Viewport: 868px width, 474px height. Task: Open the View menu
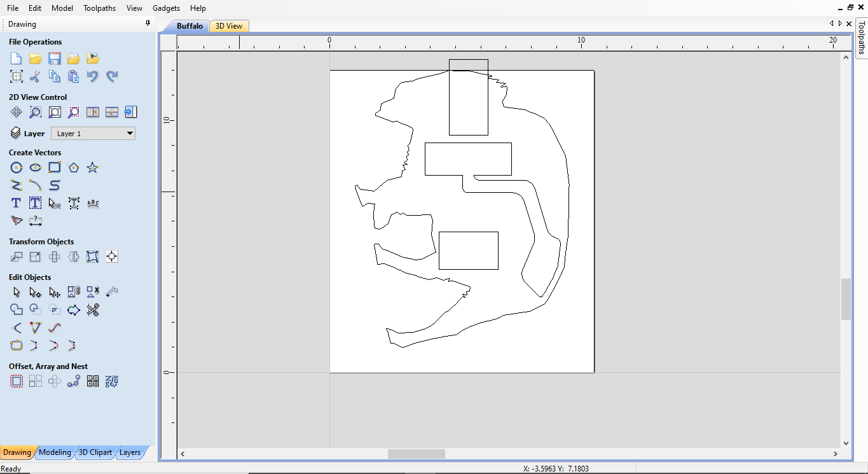[x=134, y=8]
